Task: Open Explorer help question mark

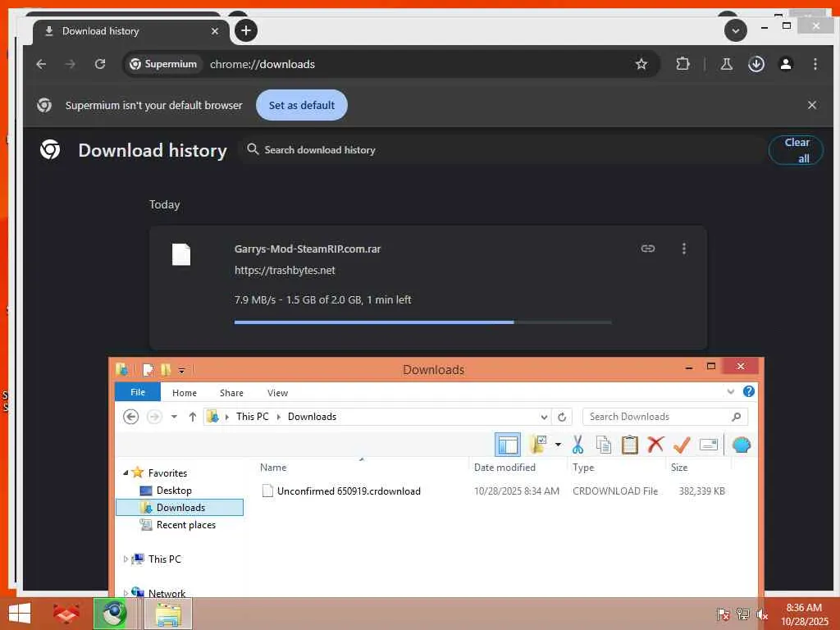Action: 748,391
